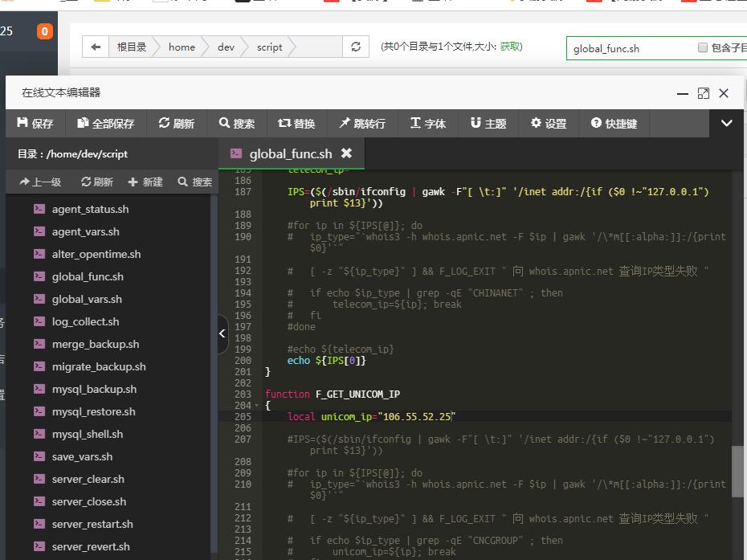Open editor Settings (设置)
Viewport: 747px width, 560px height.
tap(548, 123)
